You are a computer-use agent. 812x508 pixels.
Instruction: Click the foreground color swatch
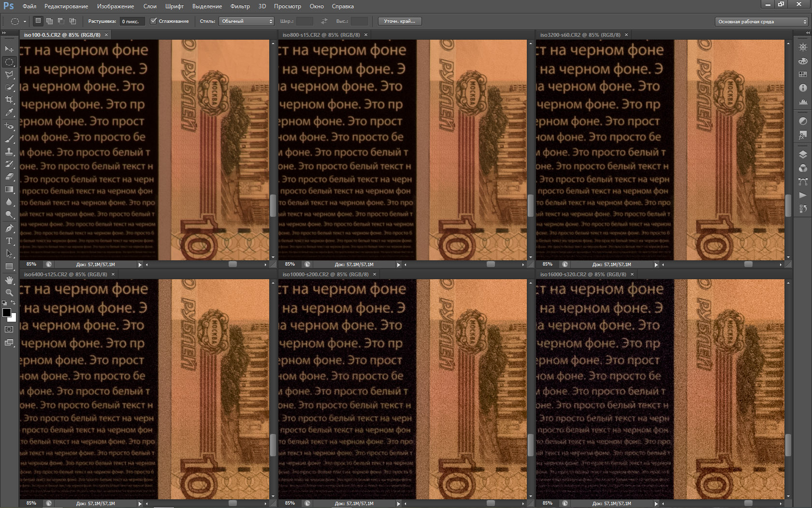(7, 313)
